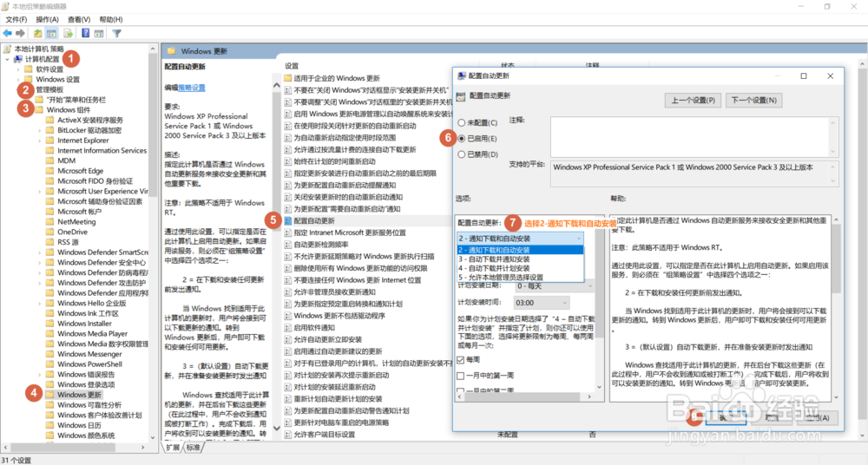
Task: Expand the Internet Explorer tree node
Action: (x=39, y=141)
